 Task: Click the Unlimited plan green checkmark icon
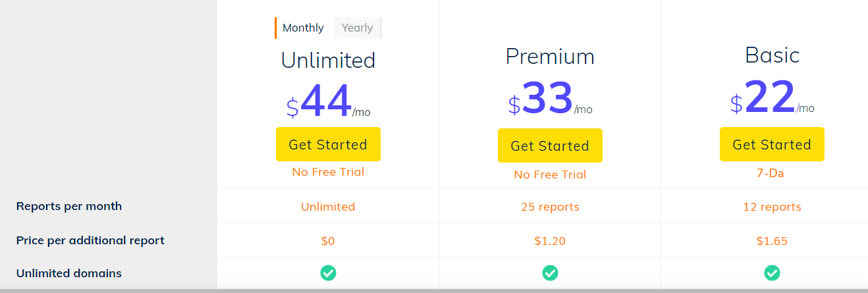(328, 273)
